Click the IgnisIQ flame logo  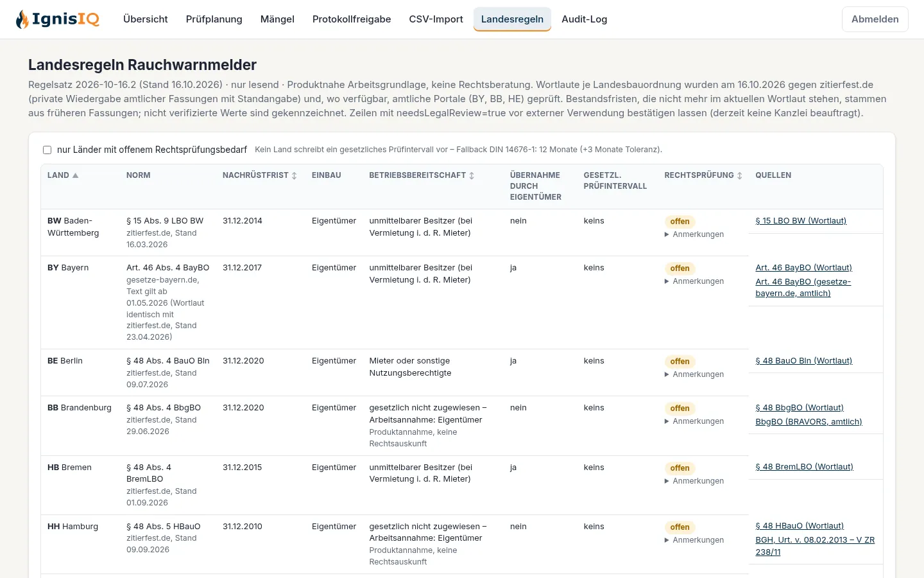[58, 19]
